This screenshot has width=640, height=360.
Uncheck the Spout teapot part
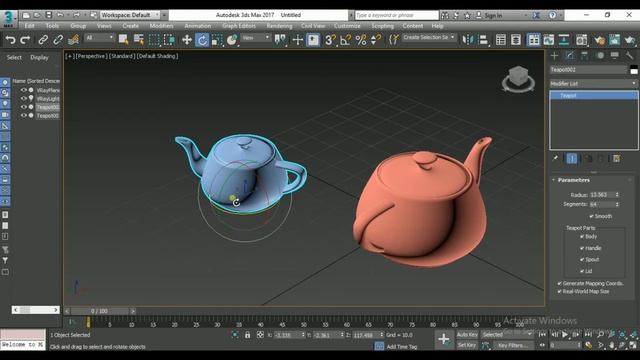pyautogui.click(x=582, y=259)
